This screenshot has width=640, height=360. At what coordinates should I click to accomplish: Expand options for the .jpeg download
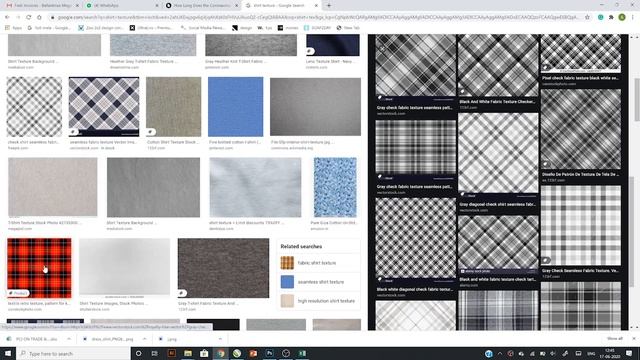click(x=220, y=339)
